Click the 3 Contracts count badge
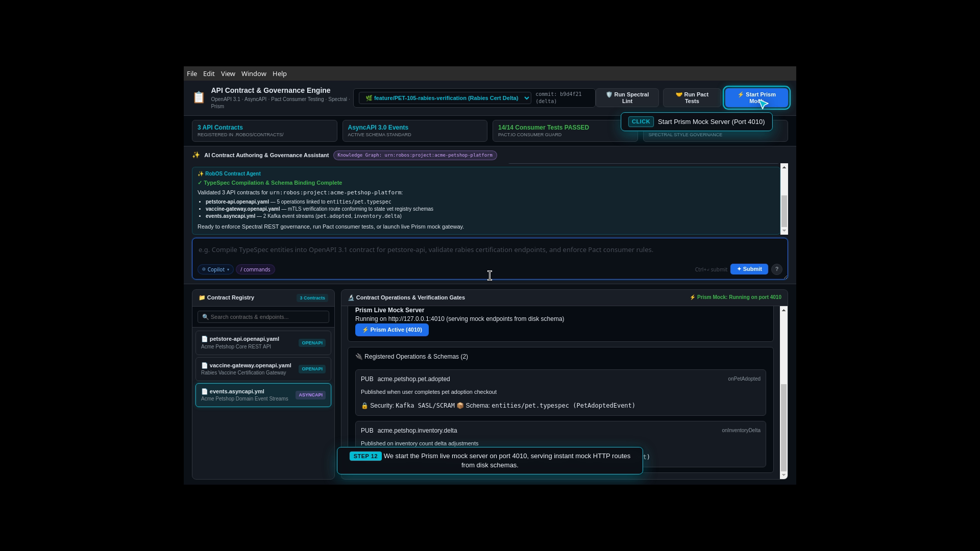The image size is (980, 551). click(x=312, y=298)
